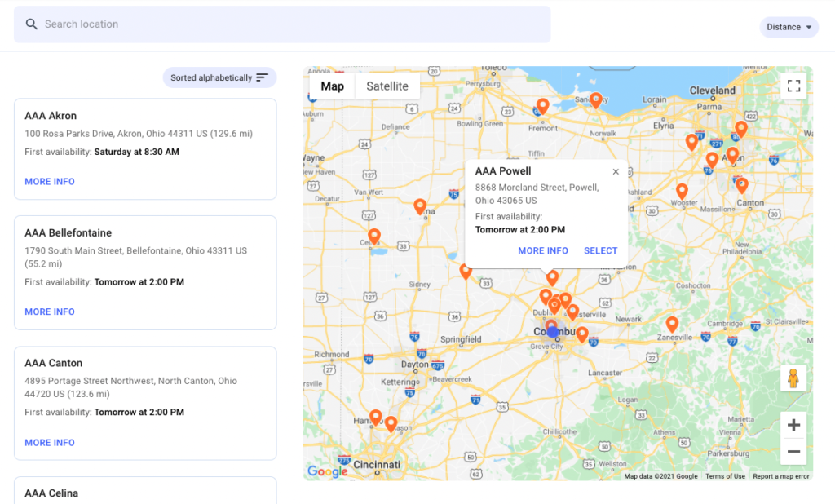Select map pin near Fremont
This screenshot has width=835, height=504.
pyautogui.click(x=542, y=105)
